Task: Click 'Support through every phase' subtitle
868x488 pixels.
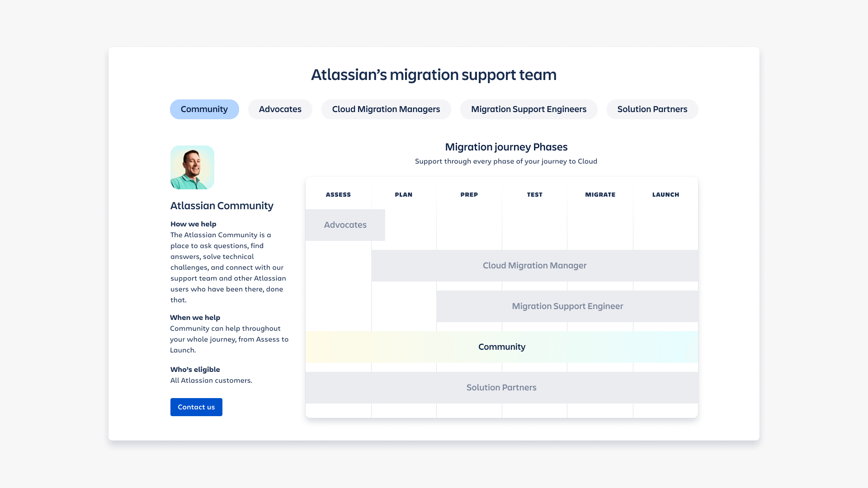Action: 506,161
